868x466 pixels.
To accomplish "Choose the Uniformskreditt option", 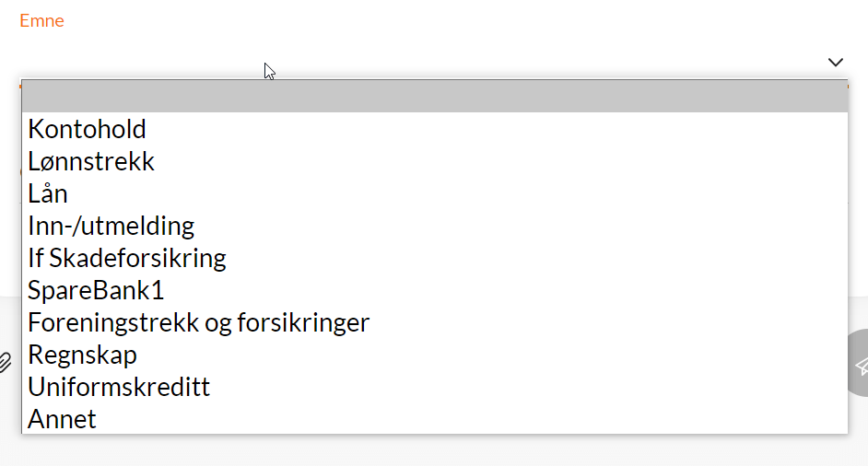I will tap(119, 387).
